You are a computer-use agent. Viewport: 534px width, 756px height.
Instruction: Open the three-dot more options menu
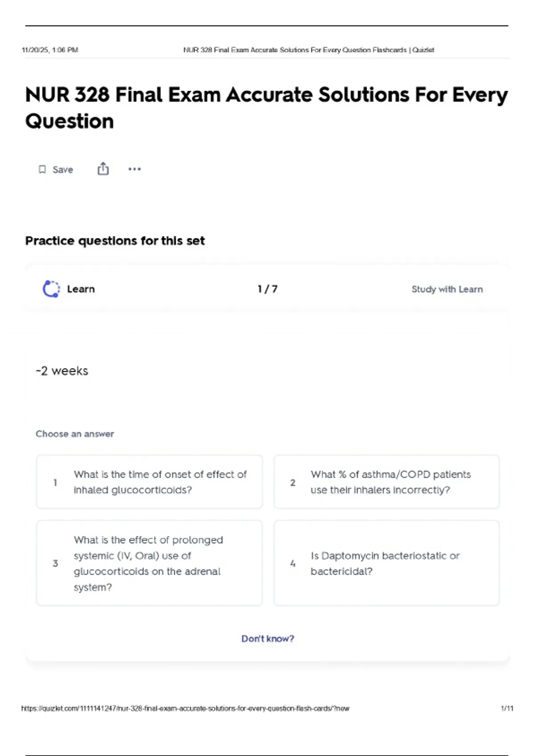coord(134,169)
